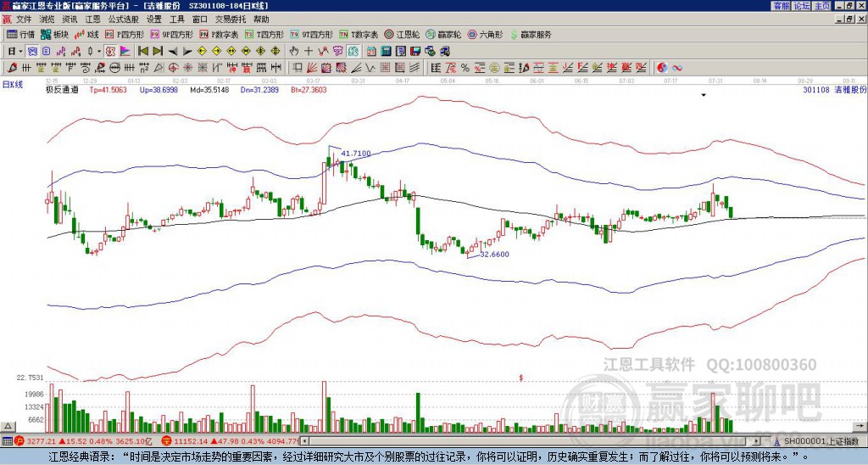Select the hand pan tool icon
The height and width of the screenshot is (465, 868).
[x=294, y=51]
